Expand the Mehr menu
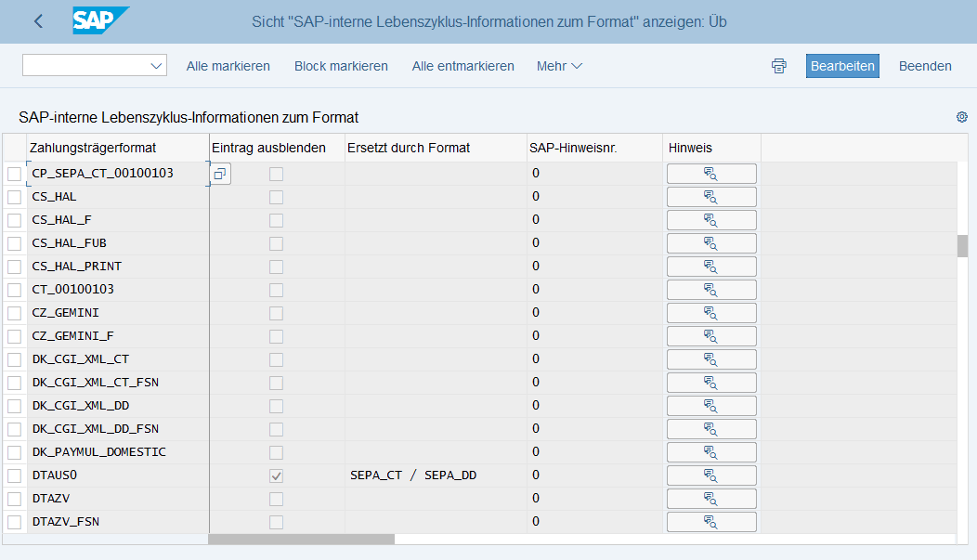Viewport: 977px width, 560px height. point(559,66)
